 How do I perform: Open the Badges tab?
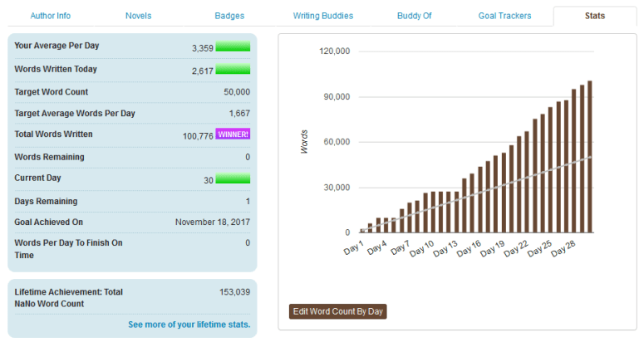point(229,16)
